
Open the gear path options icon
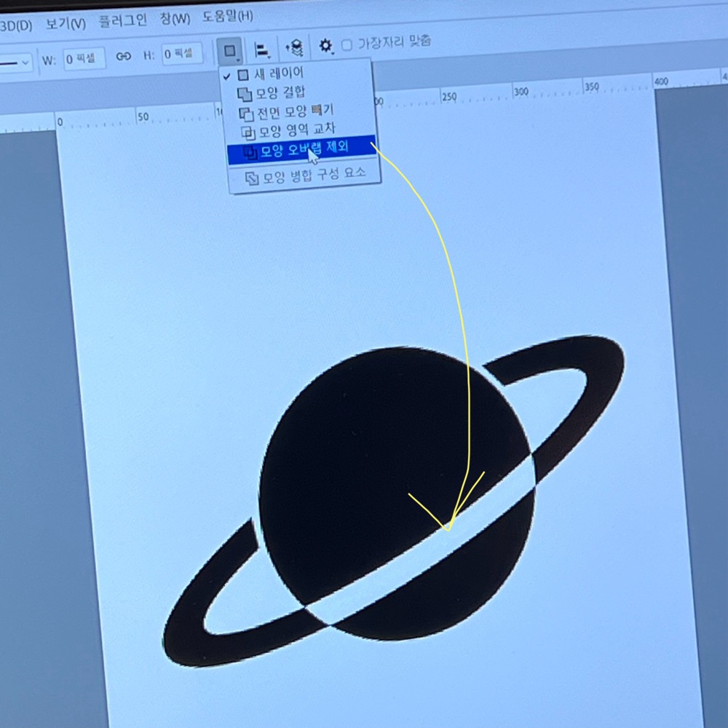[326, 46]
